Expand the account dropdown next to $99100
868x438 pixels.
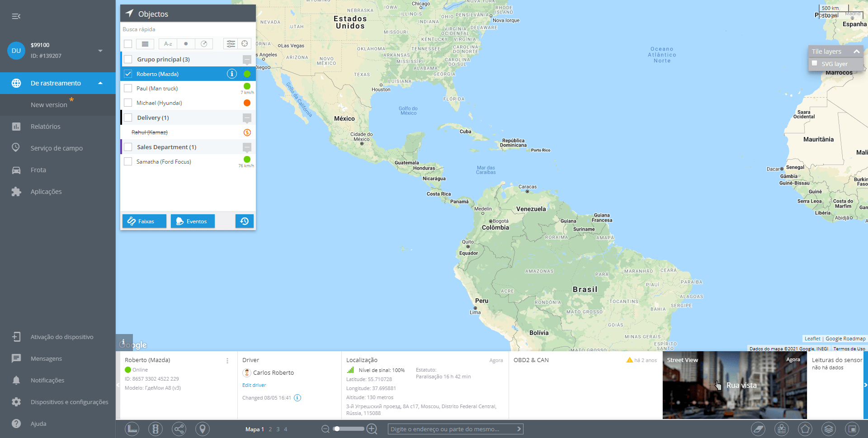pyautogui.click(x=100, y=51)
